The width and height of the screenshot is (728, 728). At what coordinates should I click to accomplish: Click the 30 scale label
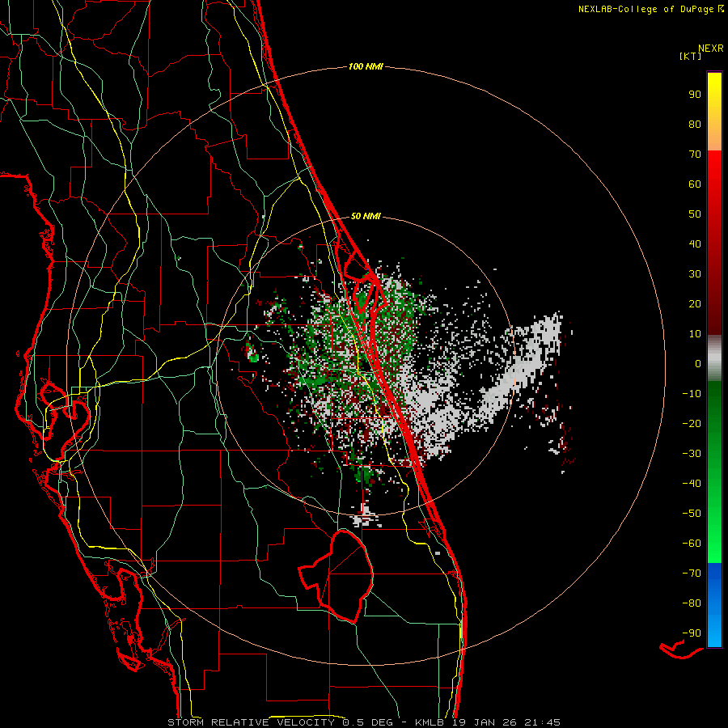coord(695,274)
